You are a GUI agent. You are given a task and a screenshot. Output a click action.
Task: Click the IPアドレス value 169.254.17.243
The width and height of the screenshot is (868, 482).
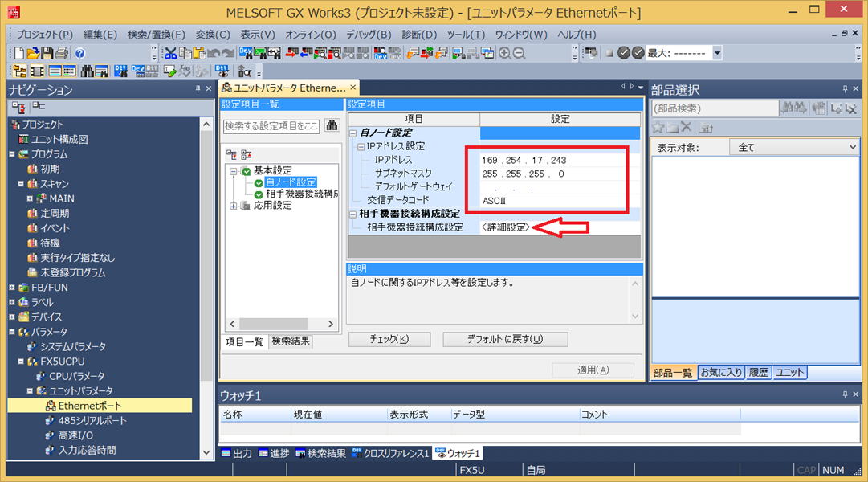pos(524,160)
